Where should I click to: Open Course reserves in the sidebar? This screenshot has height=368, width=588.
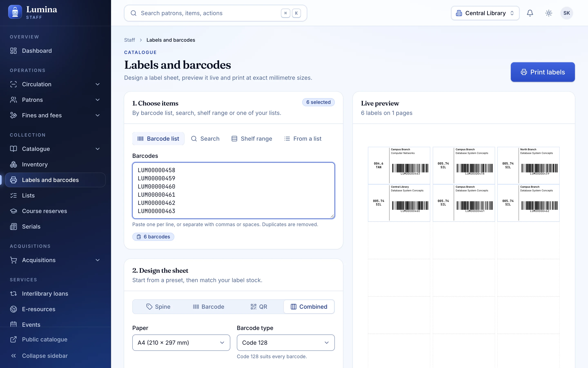(x=55, y=211)
